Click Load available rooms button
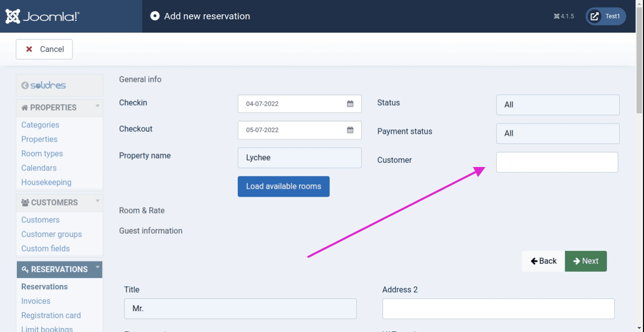644x332 pixels. (283, 186)
